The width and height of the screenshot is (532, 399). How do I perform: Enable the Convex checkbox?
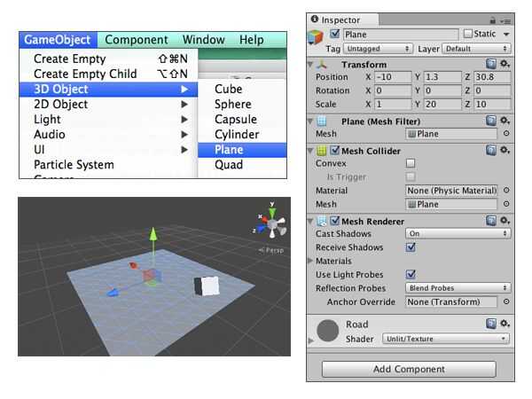[411, 163]
